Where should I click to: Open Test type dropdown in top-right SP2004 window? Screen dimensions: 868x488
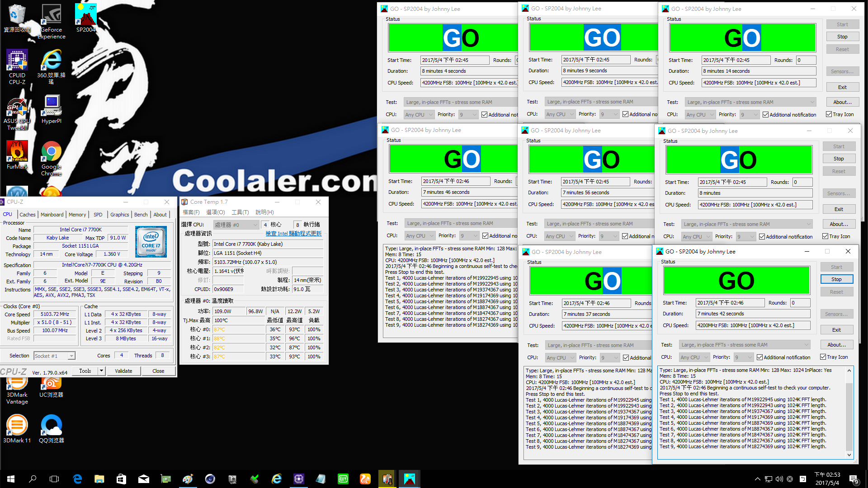click(x=750, y=102)
